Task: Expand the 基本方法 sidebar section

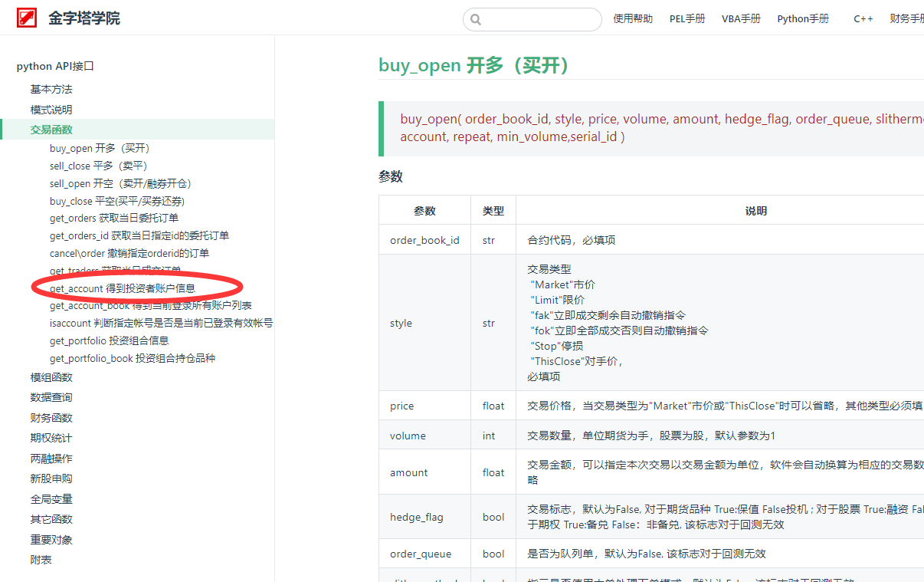Action: point(51,90)
